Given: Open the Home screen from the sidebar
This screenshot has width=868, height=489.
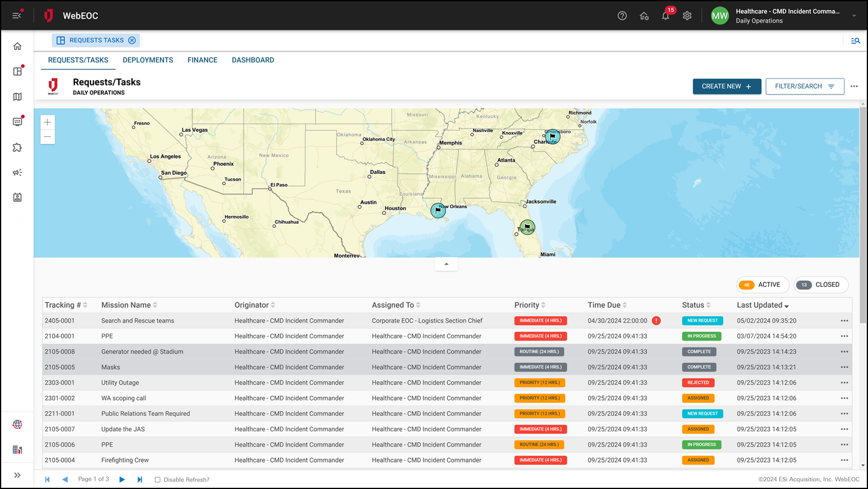Looking at the screenshot, I should (x=17, y=46).
